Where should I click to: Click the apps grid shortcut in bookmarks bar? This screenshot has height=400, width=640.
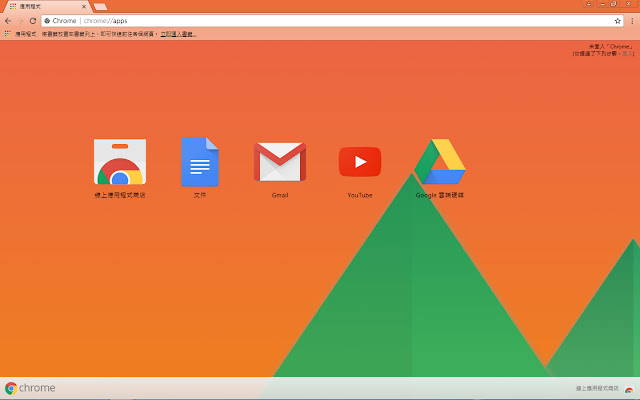click(8, 34)
